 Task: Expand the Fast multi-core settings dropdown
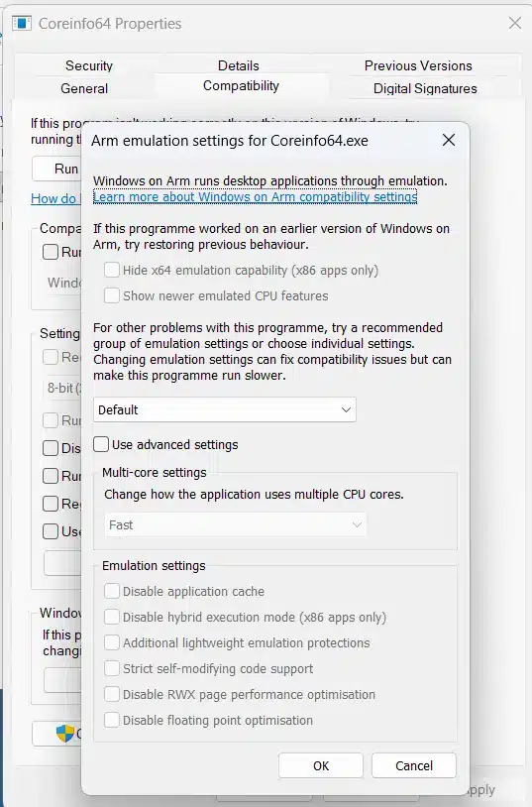(236, 525)
